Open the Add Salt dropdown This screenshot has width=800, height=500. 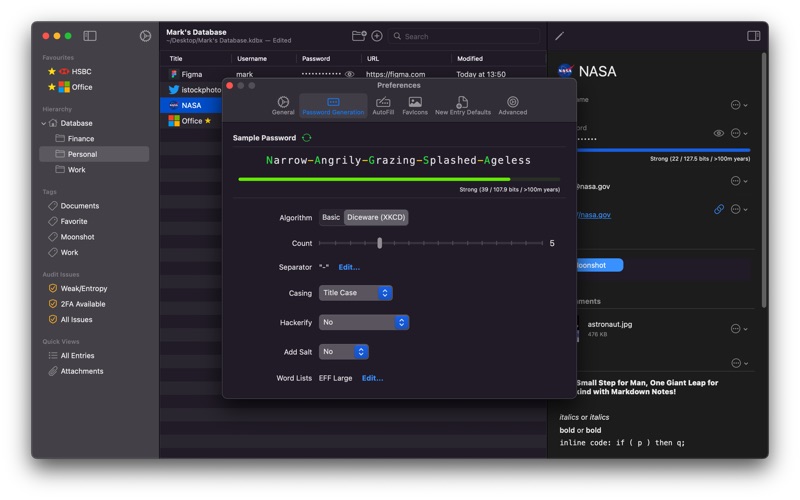343,352
